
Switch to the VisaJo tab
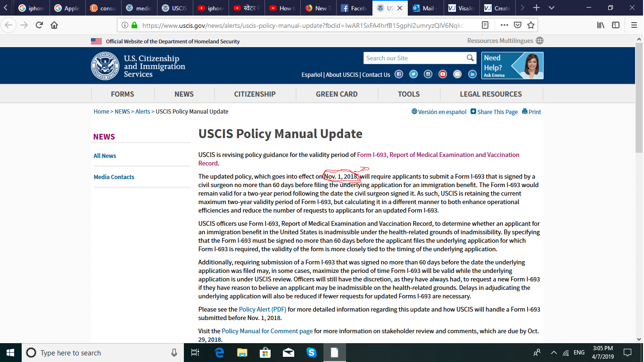tap(462, 8)
